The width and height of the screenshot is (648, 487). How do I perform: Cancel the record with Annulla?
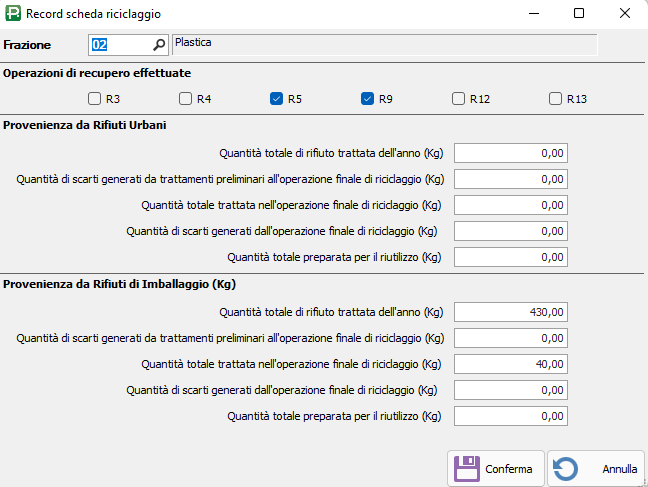pos(595,468)
